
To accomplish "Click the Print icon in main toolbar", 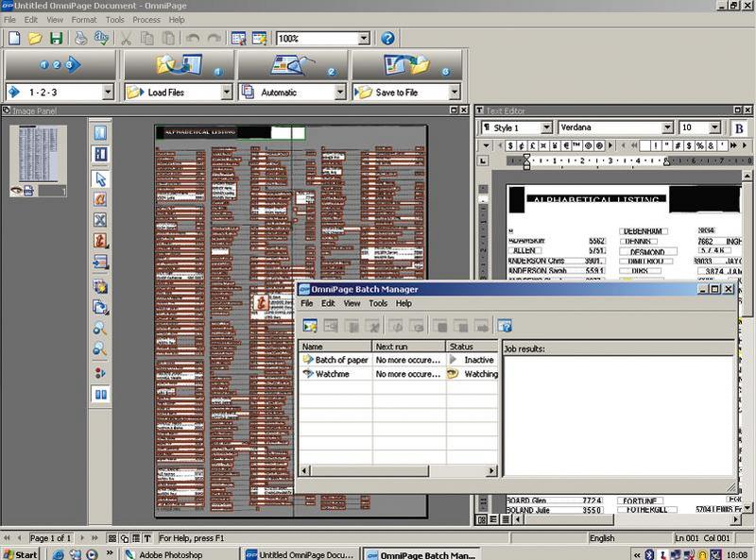I will (81, 38).
